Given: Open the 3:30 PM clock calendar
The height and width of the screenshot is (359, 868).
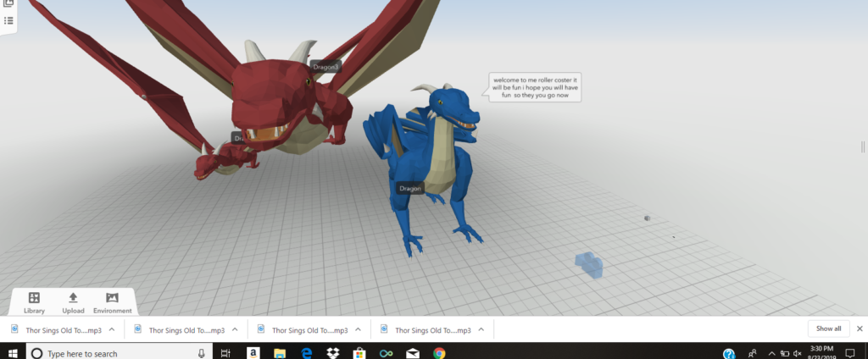Looking at the screenshot, I should click(x=821, y=353).
